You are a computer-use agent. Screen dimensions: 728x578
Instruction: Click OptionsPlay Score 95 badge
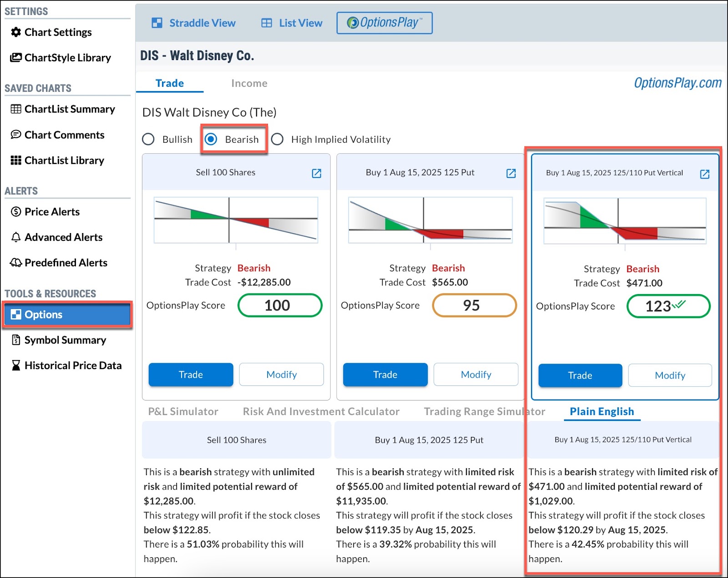click(x=475, y=305)
